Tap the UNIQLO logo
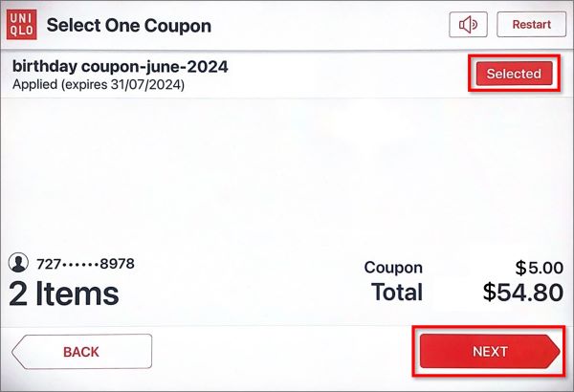This screenshot has width=574, height=392. pos(22,25)
